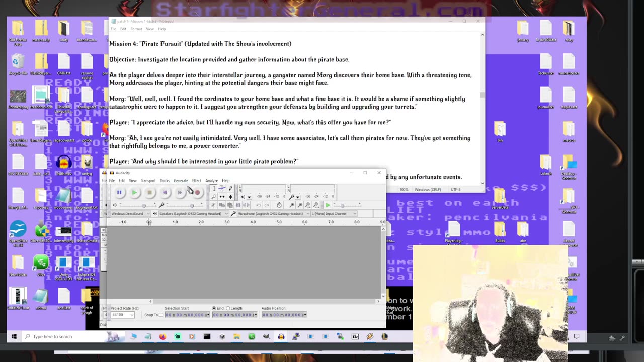Select the Length radio button
The image size is (644, 362).
228,308
